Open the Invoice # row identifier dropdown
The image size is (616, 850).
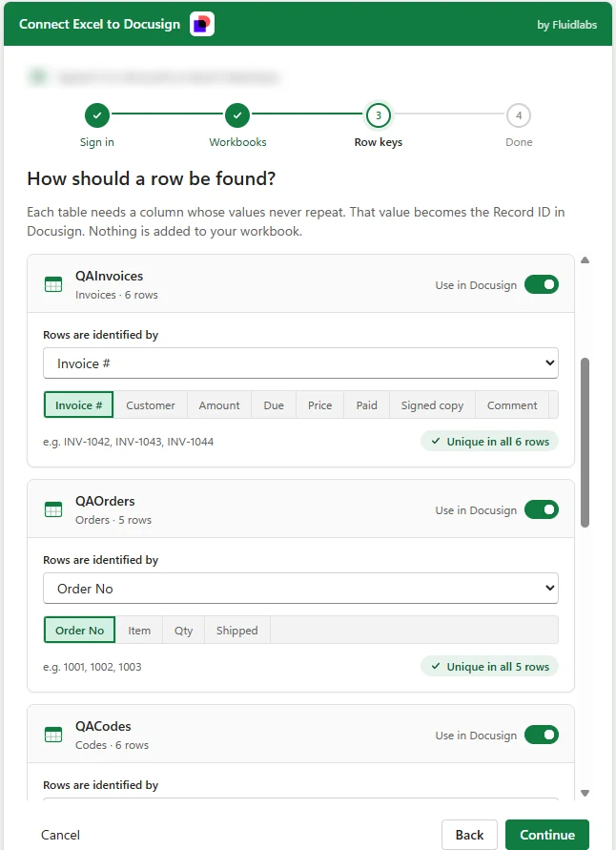(x=300, y=363)
